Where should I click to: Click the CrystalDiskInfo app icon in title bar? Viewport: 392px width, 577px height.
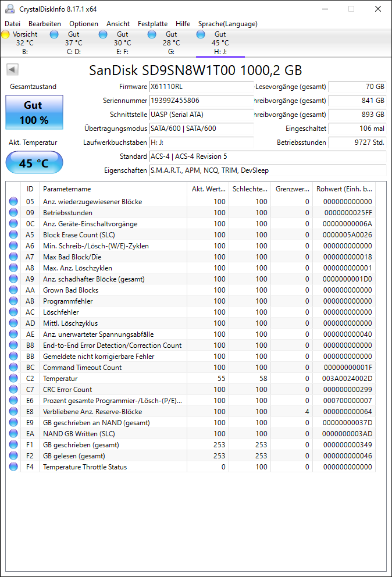point(10,9)
